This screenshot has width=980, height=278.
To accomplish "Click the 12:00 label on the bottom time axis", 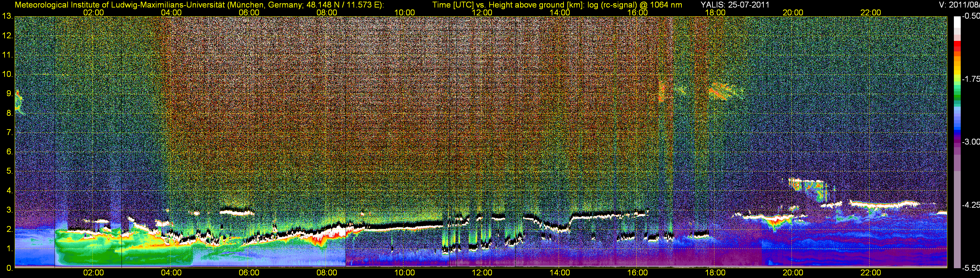I will (x=482, y=273).
